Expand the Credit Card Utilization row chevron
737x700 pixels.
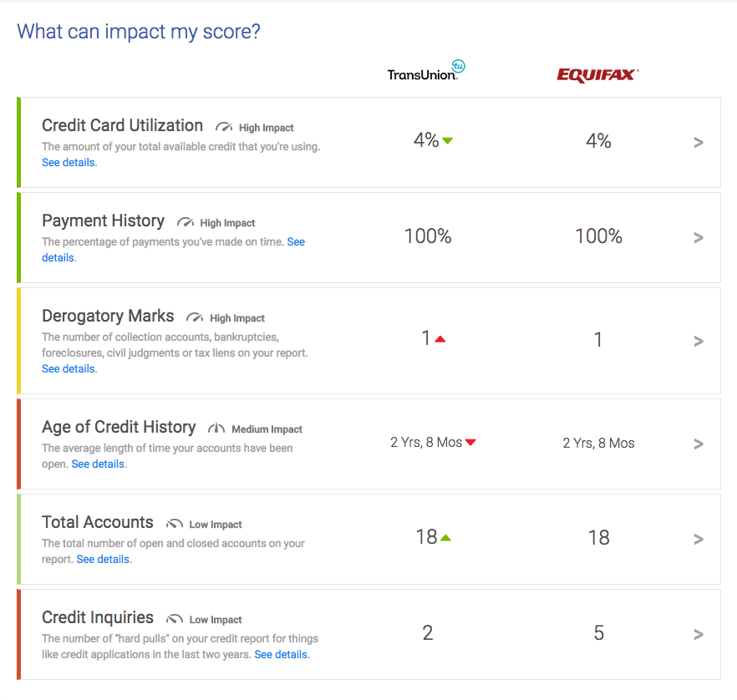point(699,142)
